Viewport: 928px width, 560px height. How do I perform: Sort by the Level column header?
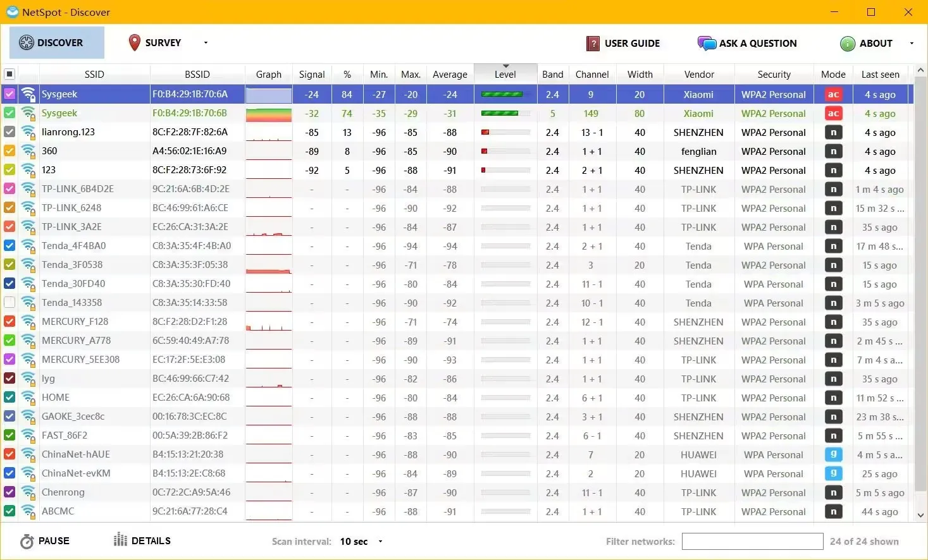click(x=505, y=74)
